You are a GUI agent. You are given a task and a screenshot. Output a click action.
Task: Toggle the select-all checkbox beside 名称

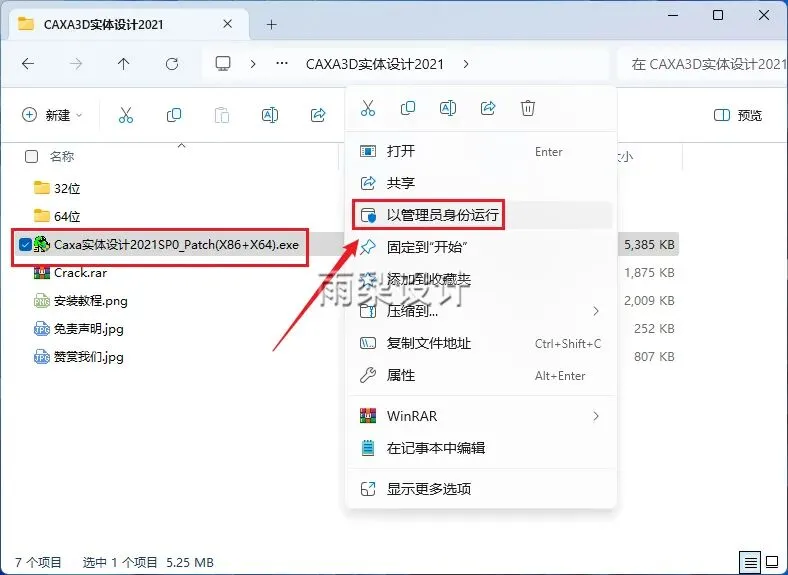click(31, 157)
